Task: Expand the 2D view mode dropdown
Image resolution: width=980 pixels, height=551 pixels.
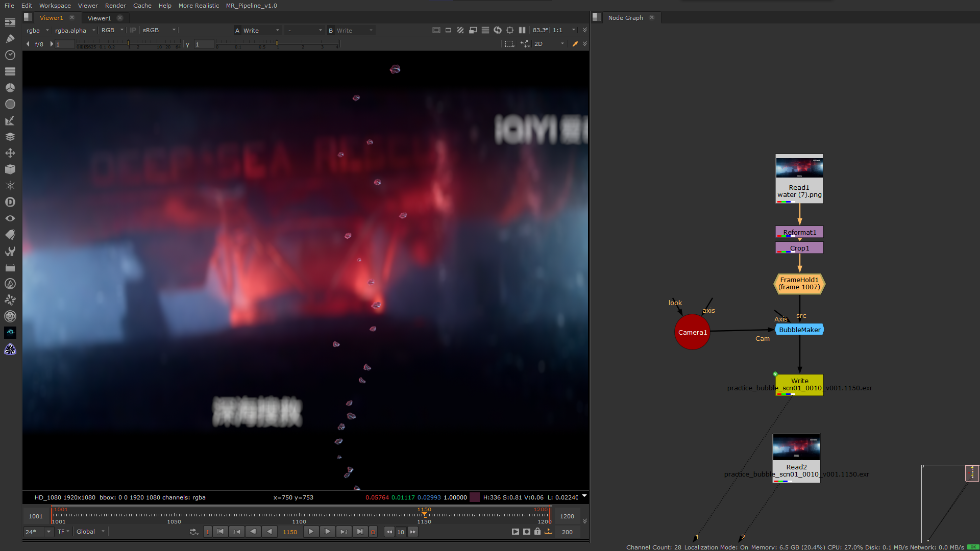Action: tap(549, 44)
